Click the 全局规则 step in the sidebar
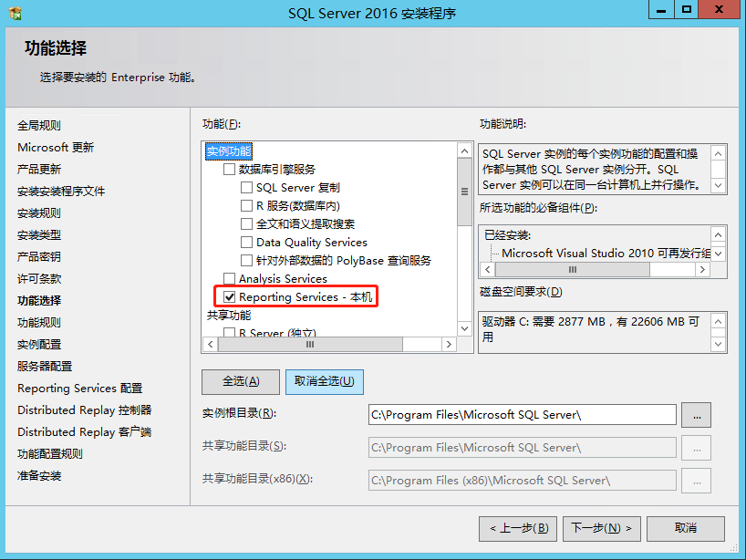This screenshot has width=746, height=560. pyautogui.click(x=39, y=126)
